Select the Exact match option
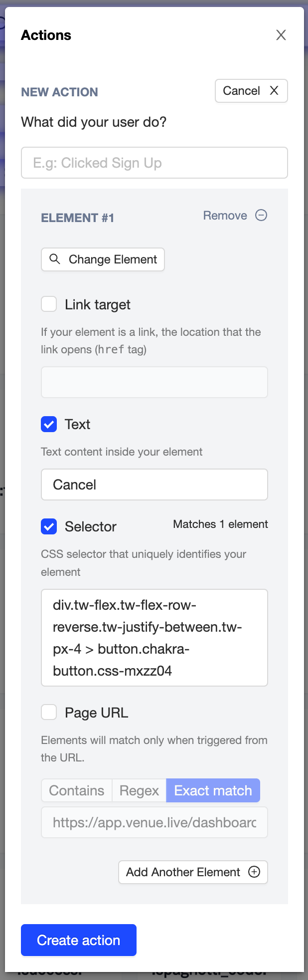The height and width of the screenshot is (980, 308). (x=213, y=790)
